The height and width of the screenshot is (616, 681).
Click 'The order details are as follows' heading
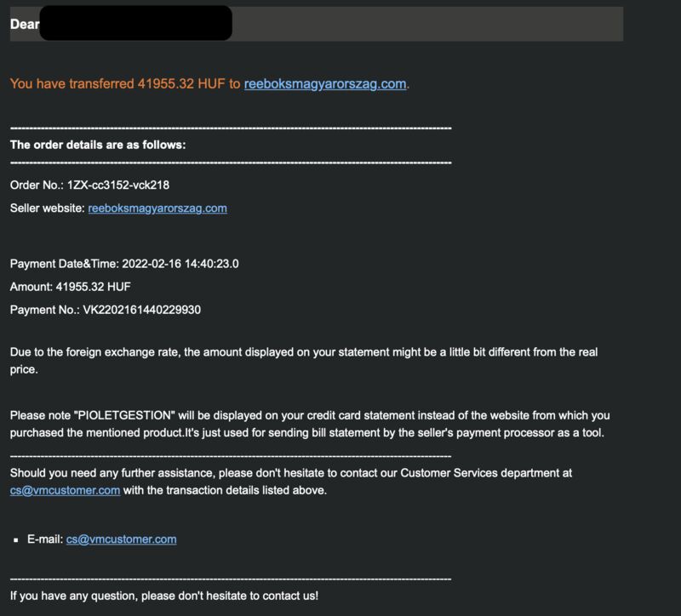pyautogui.click(x=98, y=145)
